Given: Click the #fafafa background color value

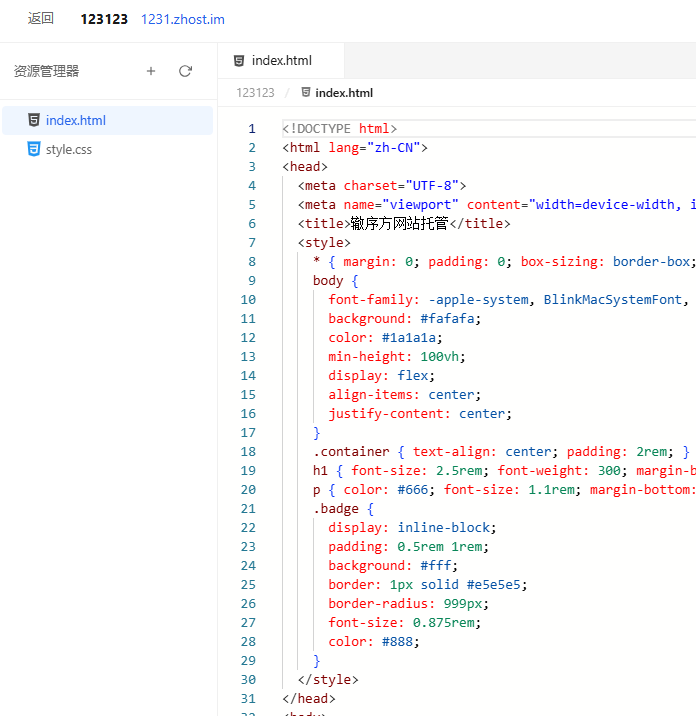Looking at the screenshot, I should pyautogui.click(x=447, y=319).
